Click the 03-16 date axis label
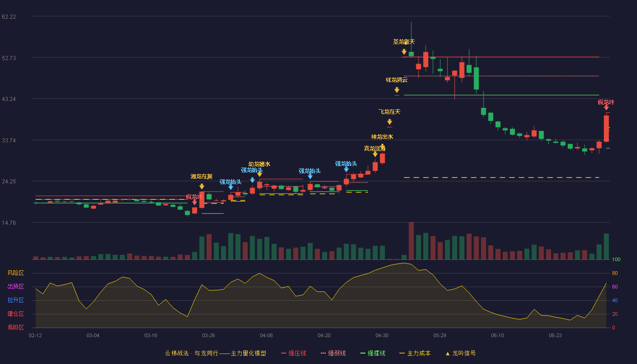637x364 pixels. click(151, 335)
